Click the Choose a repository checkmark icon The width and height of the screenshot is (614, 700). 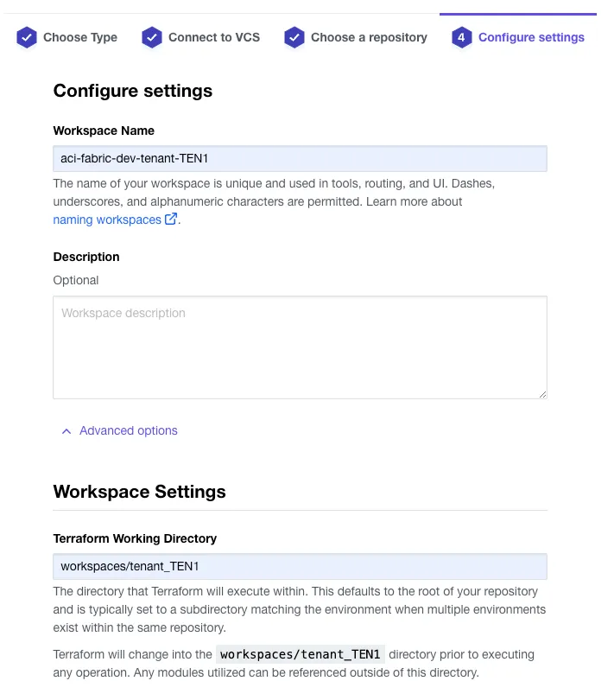294,37
